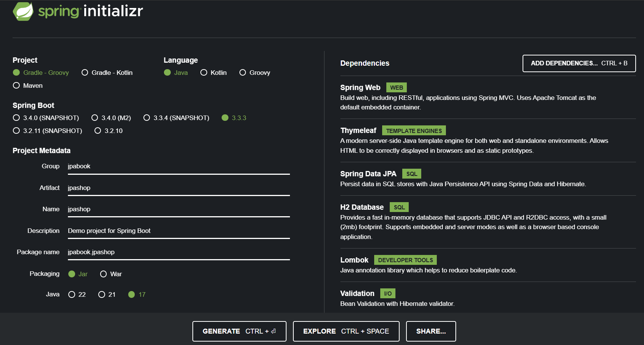Choose Kotlin as the language
The image size is (644, 345).
(214, 73)
